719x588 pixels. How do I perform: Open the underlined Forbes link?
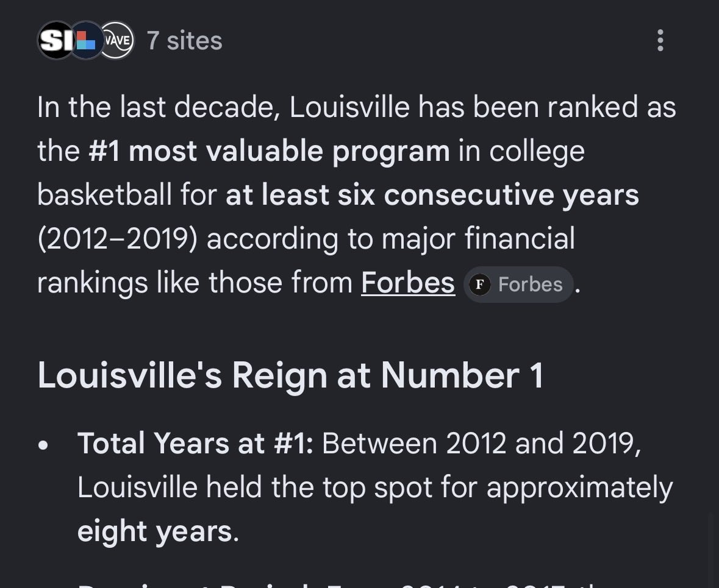point(408,283)
